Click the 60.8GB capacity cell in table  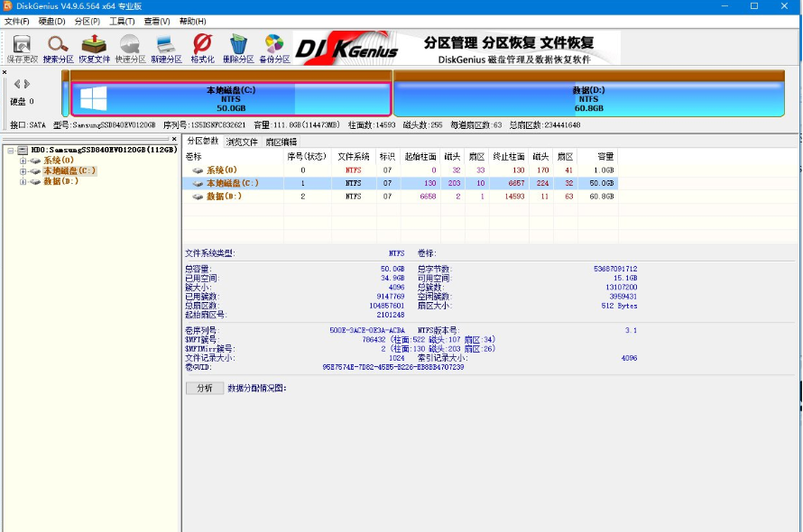tap(602, 197)
